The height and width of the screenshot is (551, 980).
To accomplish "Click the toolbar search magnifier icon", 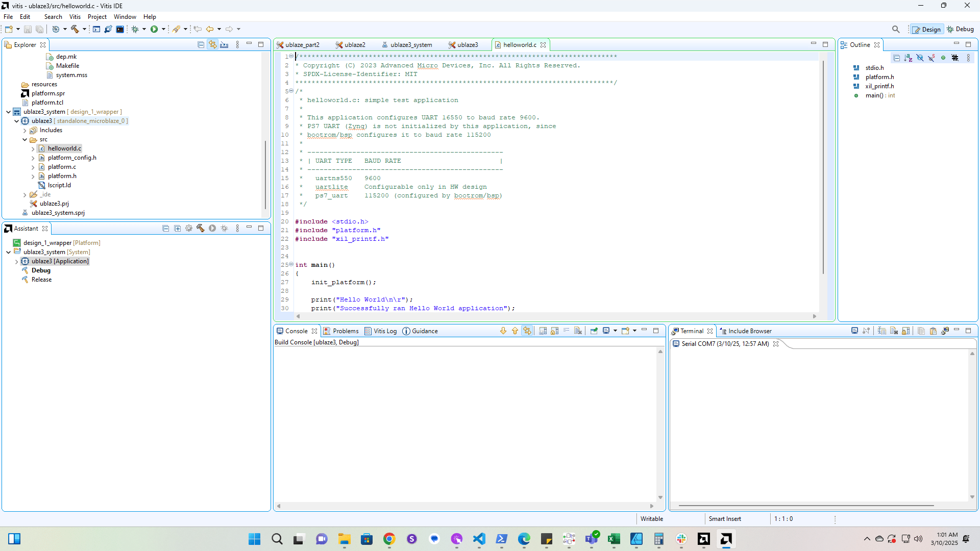I will coord(896,29).
